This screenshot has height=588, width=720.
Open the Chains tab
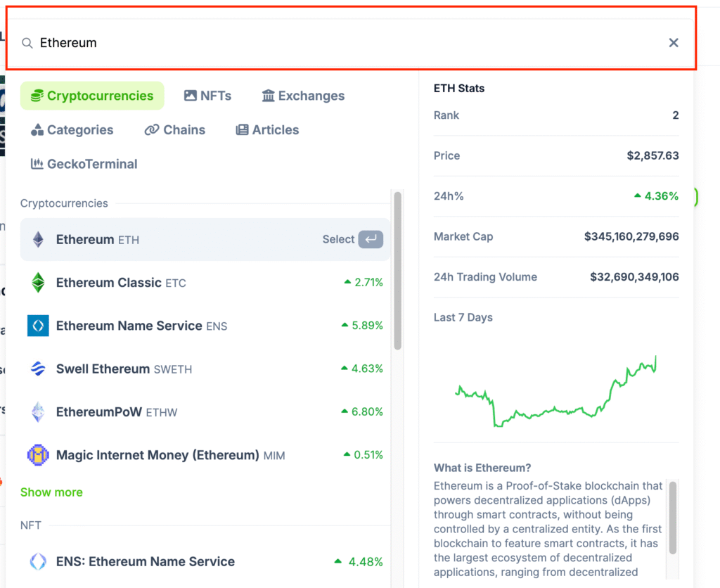point(175,130)
